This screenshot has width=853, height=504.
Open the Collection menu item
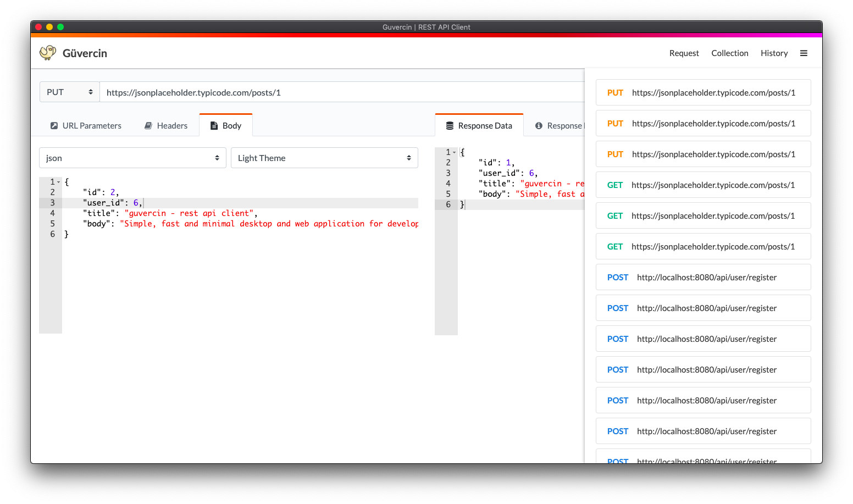tap(730, 53)
